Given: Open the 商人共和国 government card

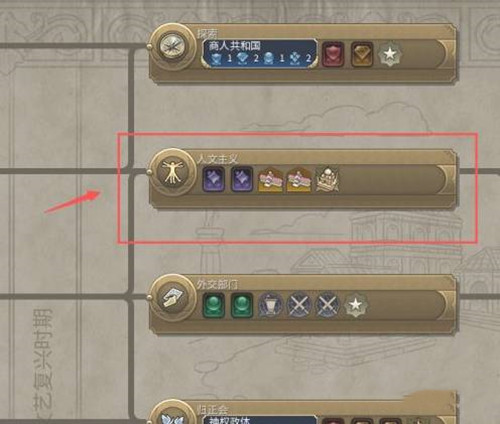Looking at the screenshot, I should point(259,54).
